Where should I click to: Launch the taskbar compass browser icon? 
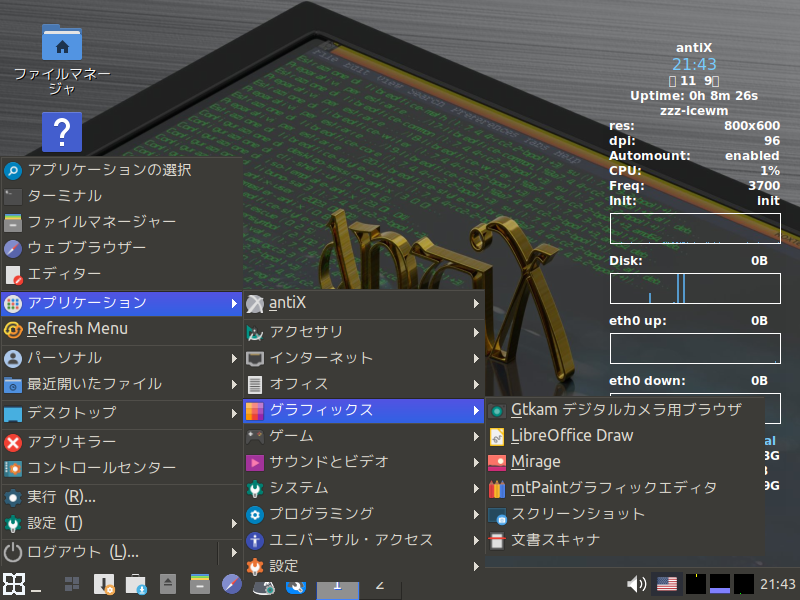[232, 584]
